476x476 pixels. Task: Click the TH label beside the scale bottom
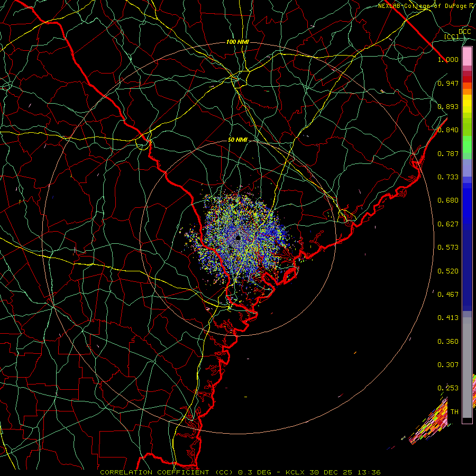tap(454, 412)
